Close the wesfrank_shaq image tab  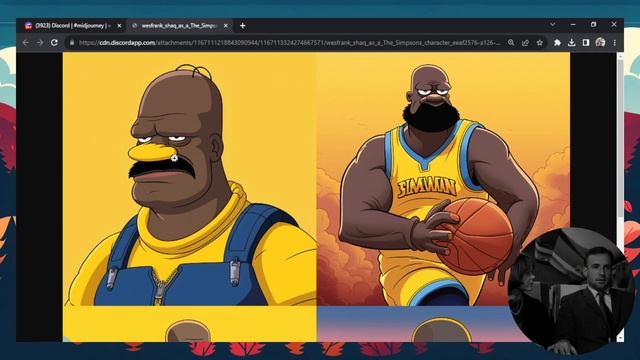pyautogui.click(x=226, y=26)
